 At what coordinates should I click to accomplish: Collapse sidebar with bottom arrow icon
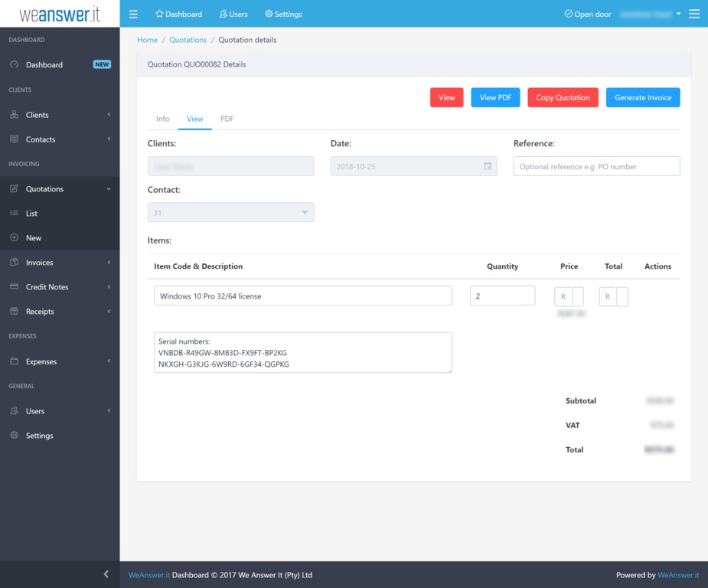coord(106,574)
